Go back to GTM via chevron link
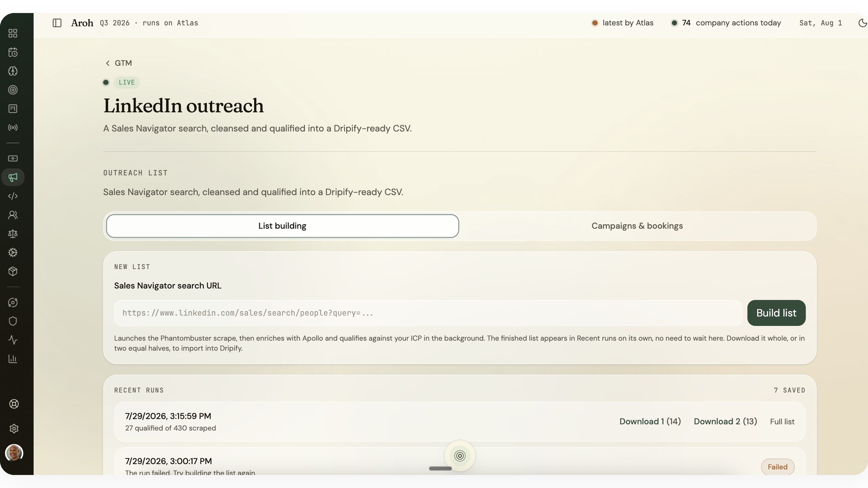 point(119,63)
